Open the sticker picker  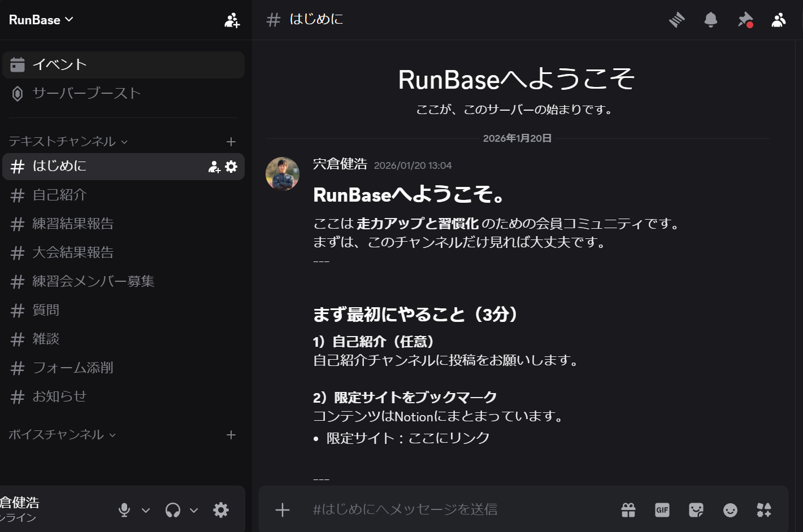click(x=696, y=509)
